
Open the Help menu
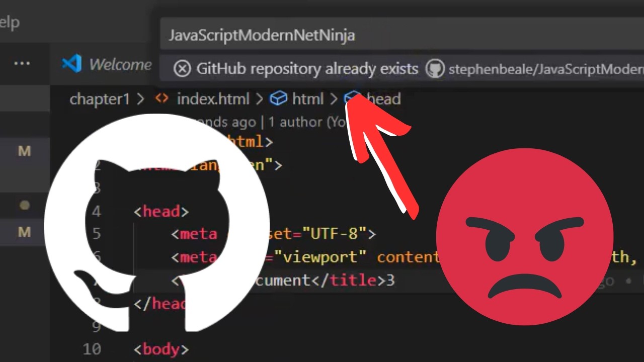pos(9,22)
